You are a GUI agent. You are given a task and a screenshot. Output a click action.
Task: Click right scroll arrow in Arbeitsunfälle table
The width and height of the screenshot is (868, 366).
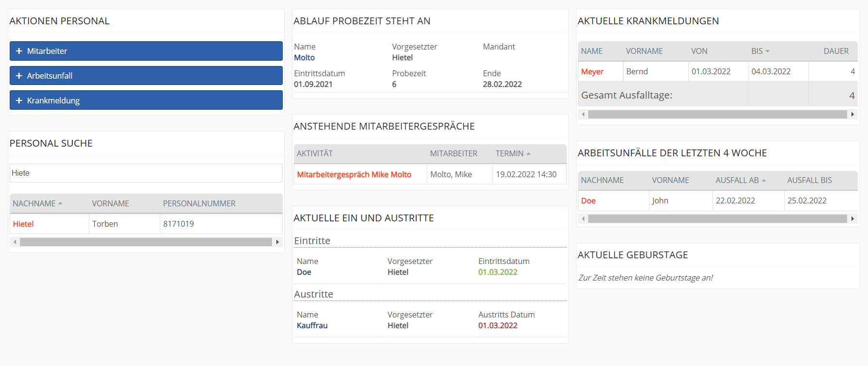coord(852,219)
